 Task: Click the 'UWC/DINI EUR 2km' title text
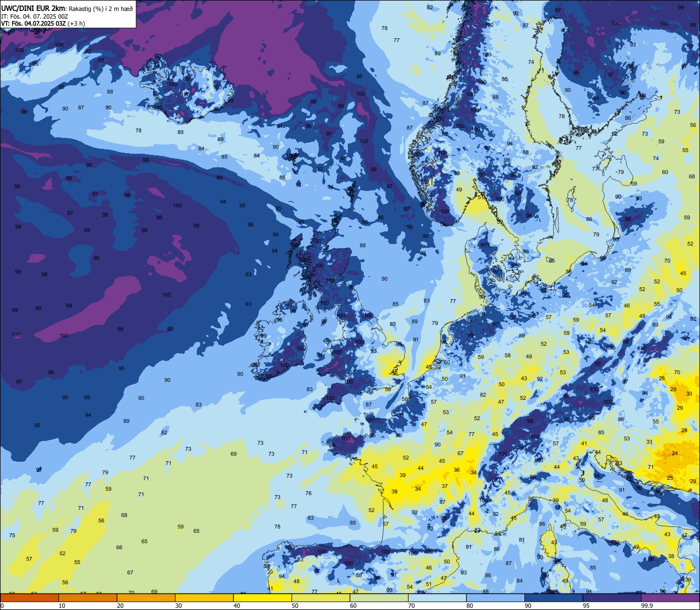pos(33,8)
